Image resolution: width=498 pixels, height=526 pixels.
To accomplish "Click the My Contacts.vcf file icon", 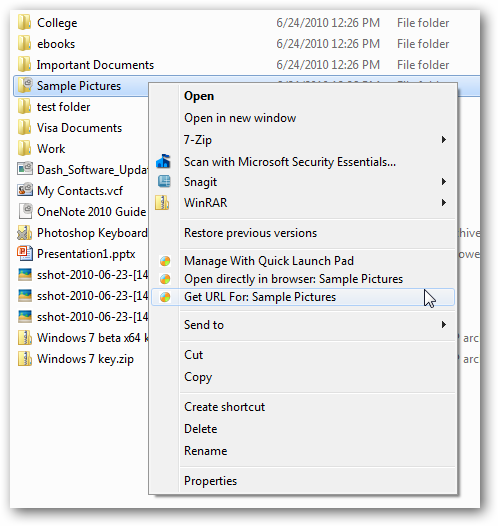I will tap(25, 190).
